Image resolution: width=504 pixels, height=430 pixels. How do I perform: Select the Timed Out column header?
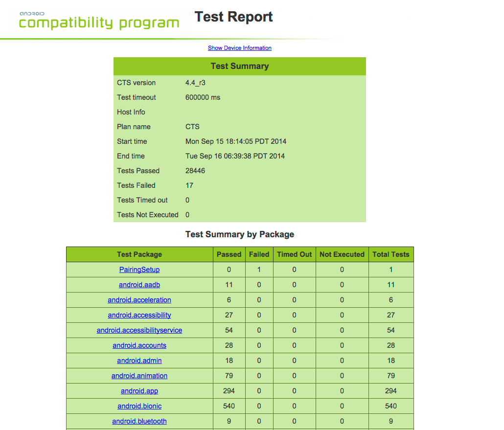tap(294, 254)
